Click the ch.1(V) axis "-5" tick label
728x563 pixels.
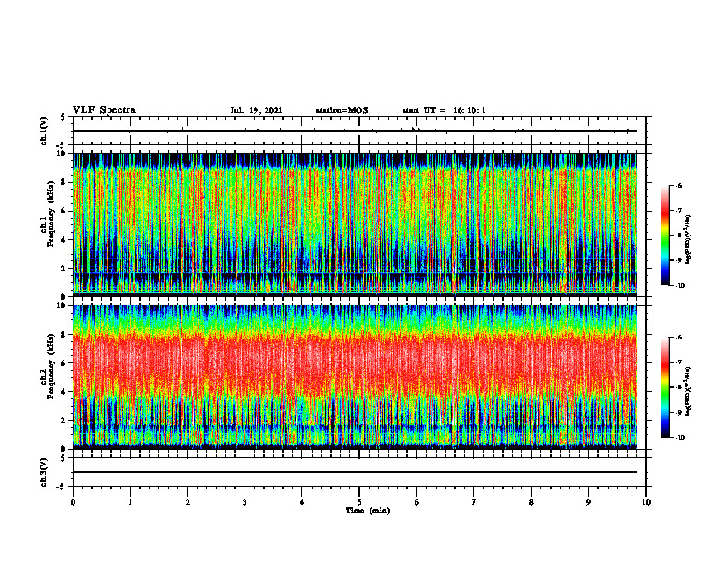click(x=62, y=145)
